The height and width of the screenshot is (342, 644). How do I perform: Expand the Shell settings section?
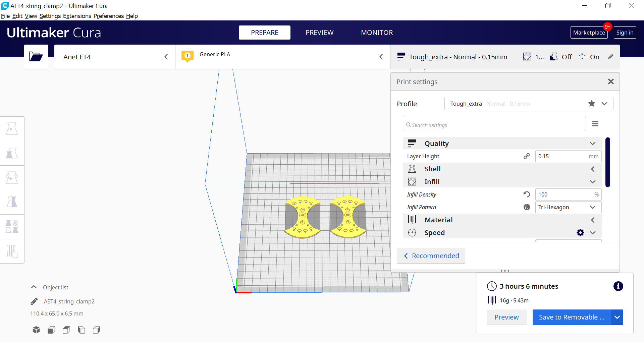tap(593, 169)
